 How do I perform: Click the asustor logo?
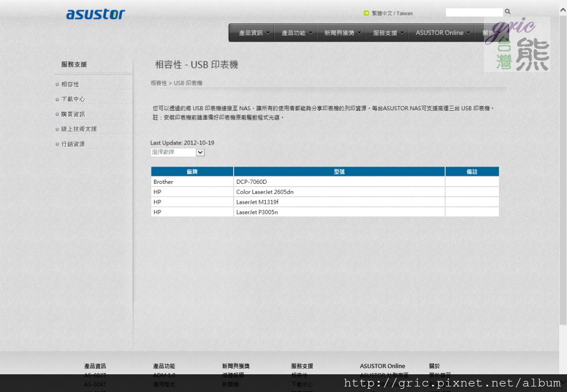(x=95, y=14)
